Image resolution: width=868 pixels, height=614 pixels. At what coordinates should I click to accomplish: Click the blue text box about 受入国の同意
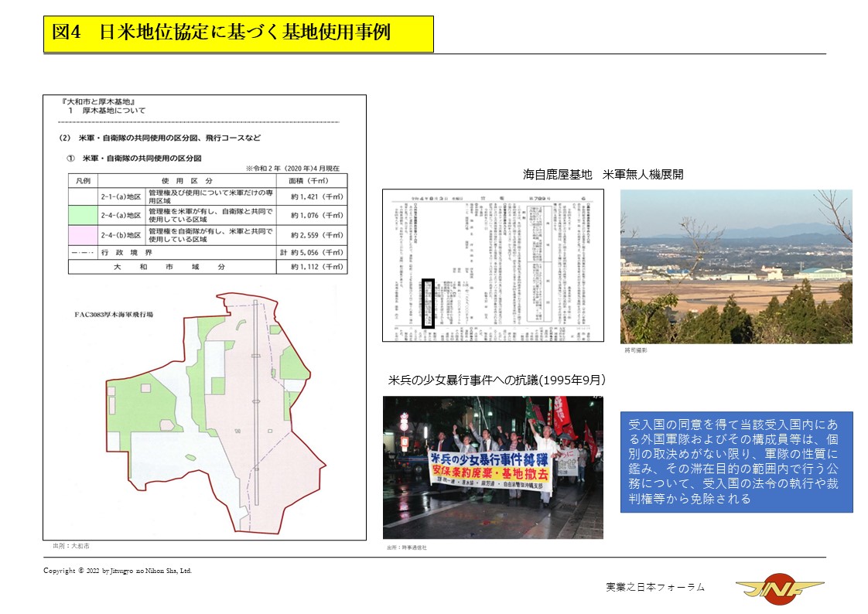[736, 462]
